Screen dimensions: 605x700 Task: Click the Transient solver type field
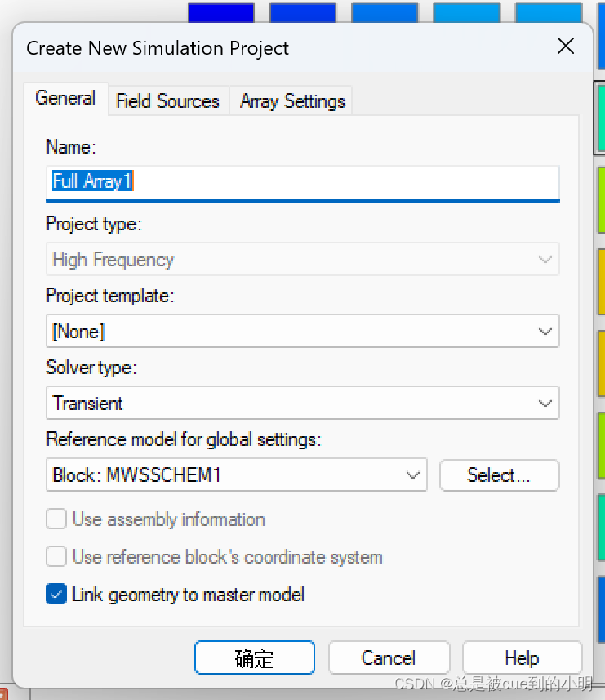point(302,404)
